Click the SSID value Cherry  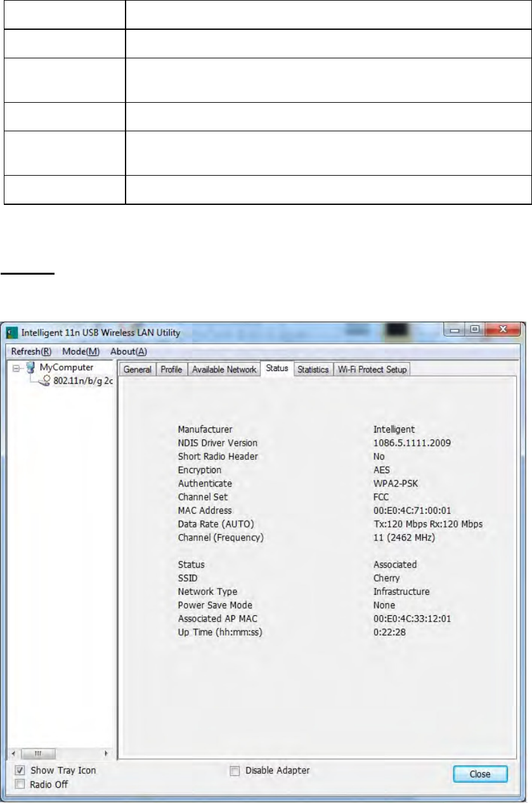tap(386, 578)
